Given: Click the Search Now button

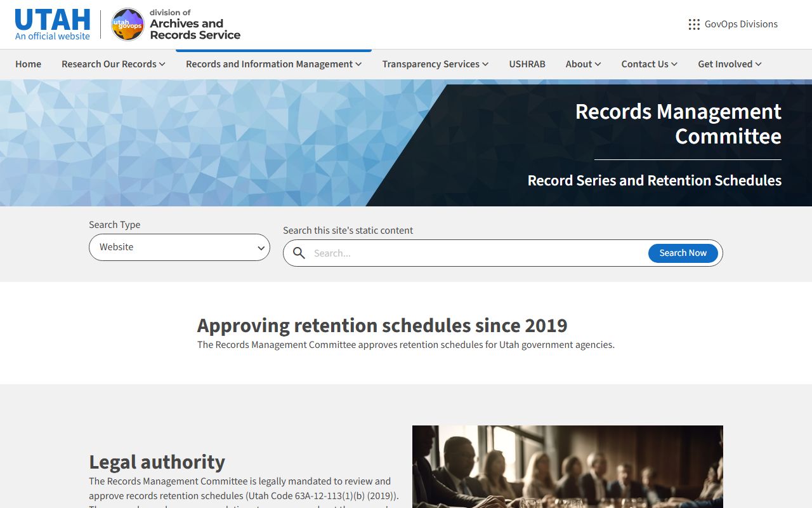Looking at the screenshot, I should 683,253.
